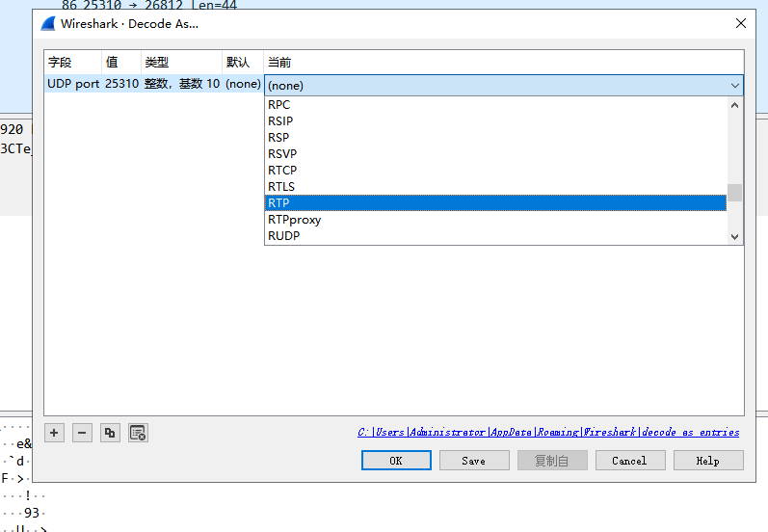This screenshot has width=768, height=532.
Task: Click the 值 column header
Action: click(x=121, y=63)
